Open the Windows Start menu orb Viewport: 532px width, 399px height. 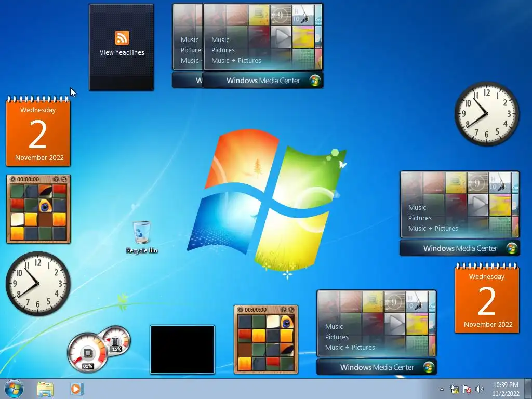tap(14, 389)
